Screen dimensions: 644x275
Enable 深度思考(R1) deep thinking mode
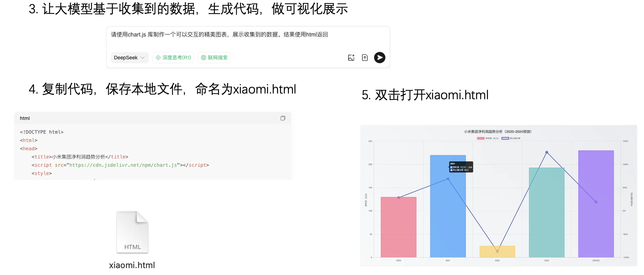pos(173,57)
